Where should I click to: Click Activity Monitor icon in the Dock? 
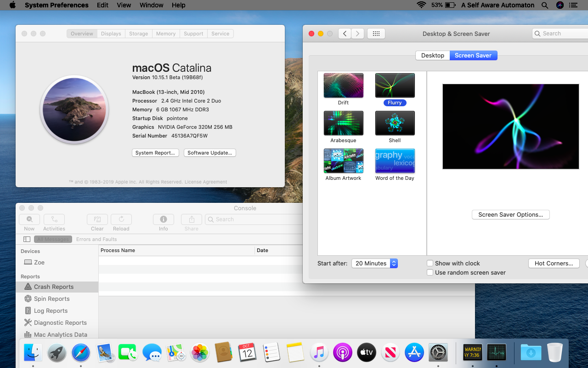point(496,353)
